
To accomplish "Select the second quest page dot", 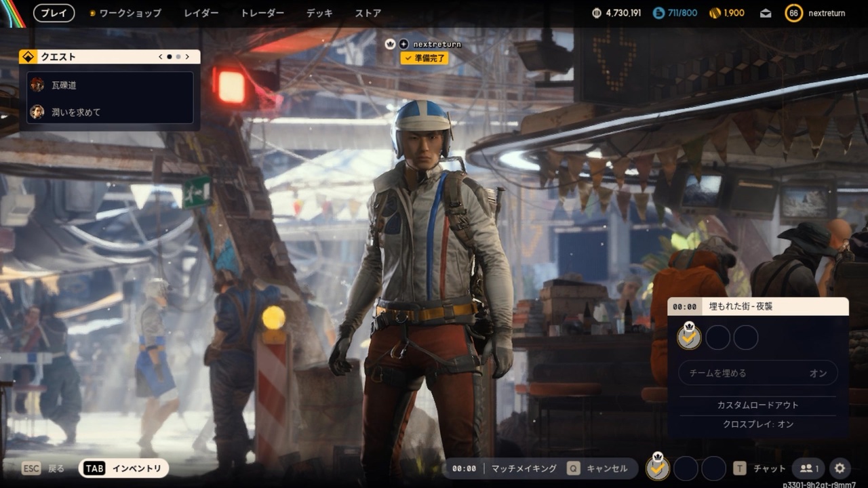I will (x=178, y=57).
